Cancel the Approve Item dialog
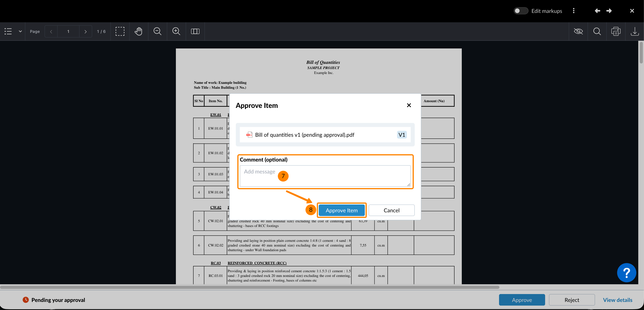The image size is (644, 310). coord(391,210)
